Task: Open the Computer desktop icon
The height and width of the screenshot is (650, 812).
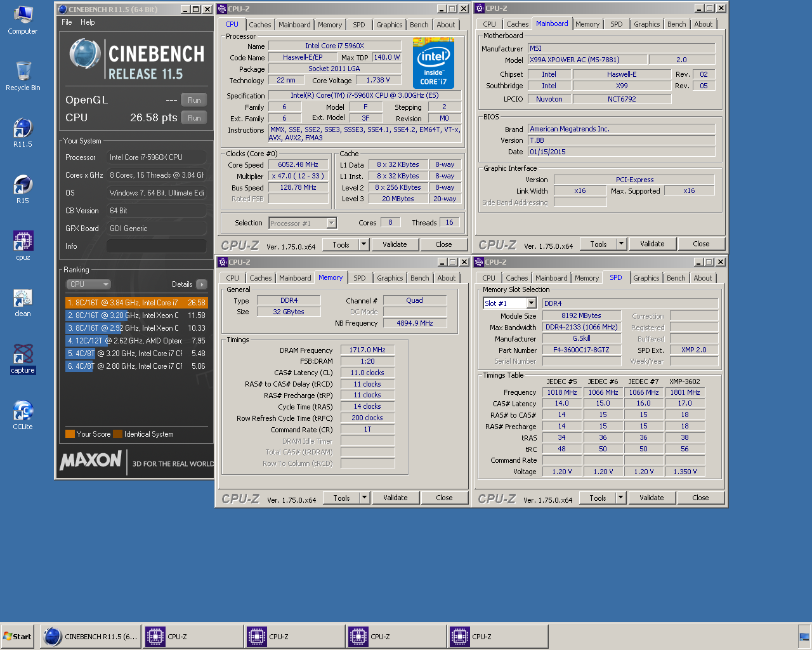Action: click(23, 20)
